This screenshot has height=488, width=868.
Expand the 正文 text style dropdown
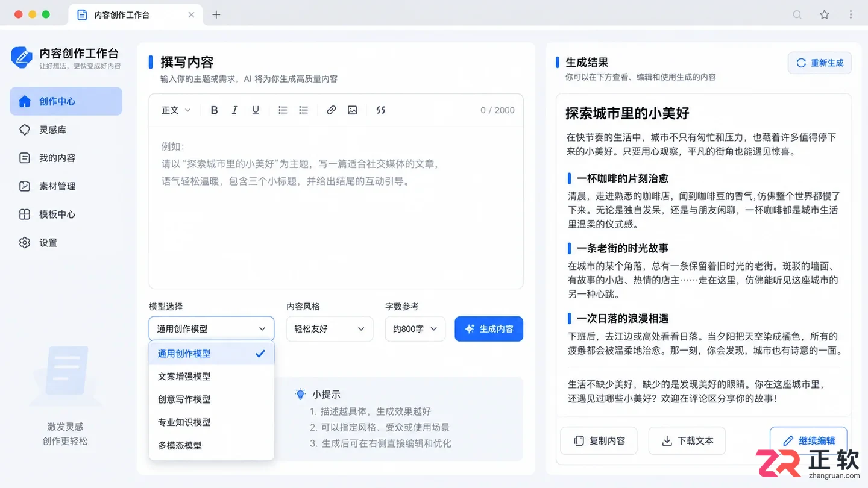tap(176, 110)
